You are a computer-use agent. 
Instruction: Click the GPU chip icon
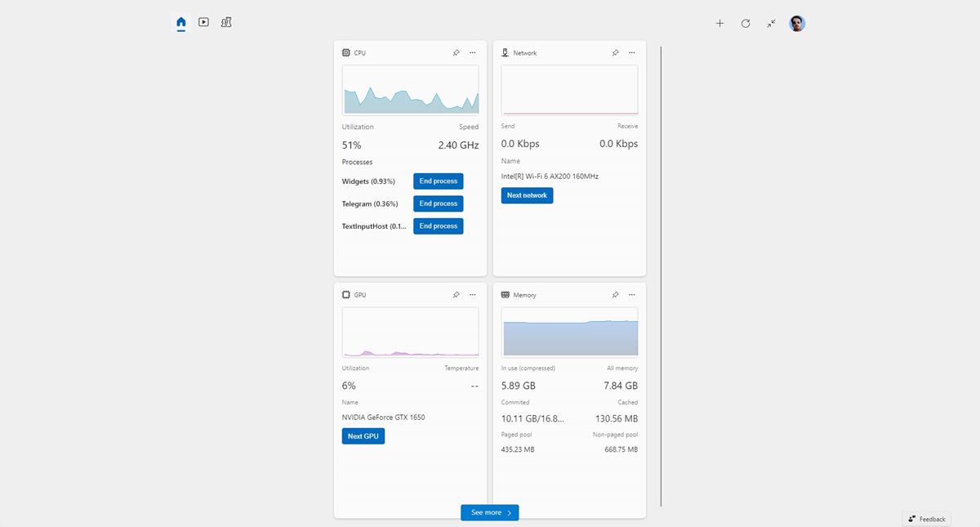tap(346, 295)
